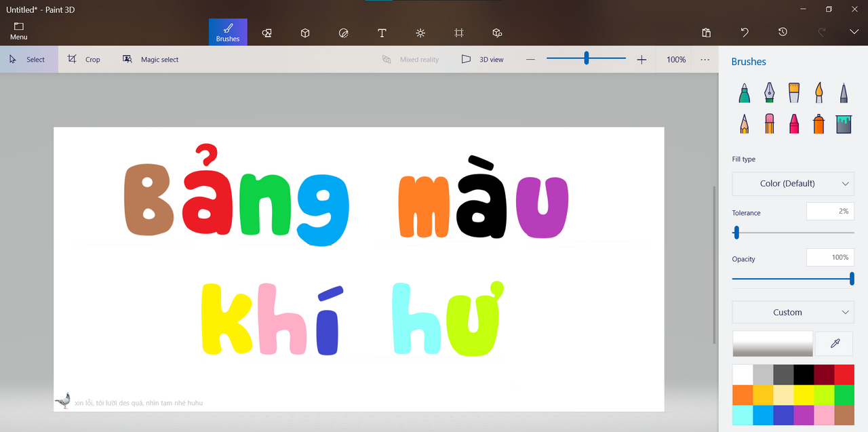The height and width of the screenshot is (432, 868).
Task: Click the Opacity slider handle
Action: click(852, 279)
